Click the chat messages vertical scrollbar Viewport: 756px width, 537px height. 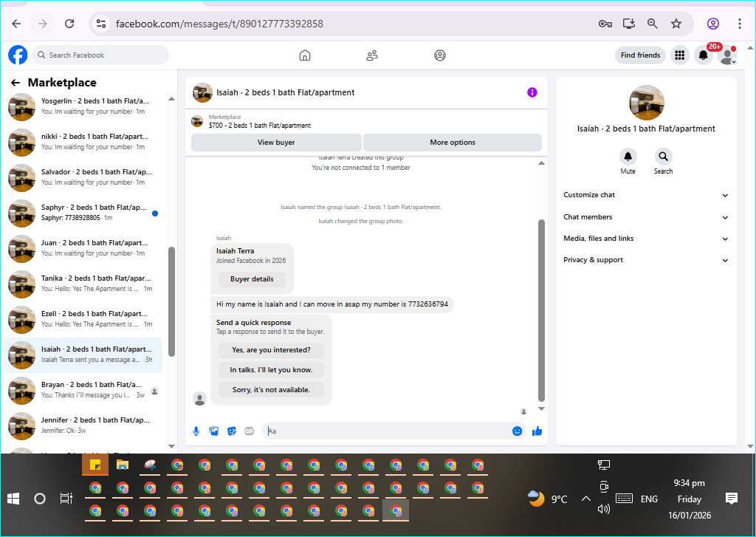[541, 310]
